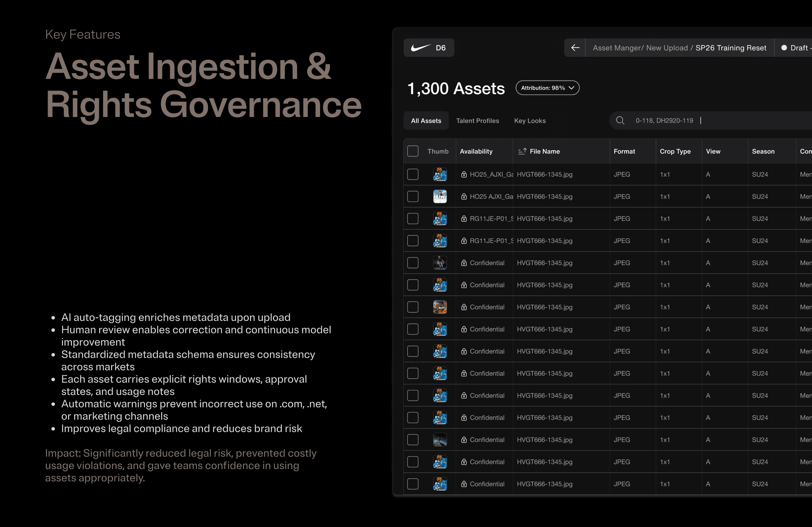Click lock icon on first HO25_AJXI row

pos(464,175)
